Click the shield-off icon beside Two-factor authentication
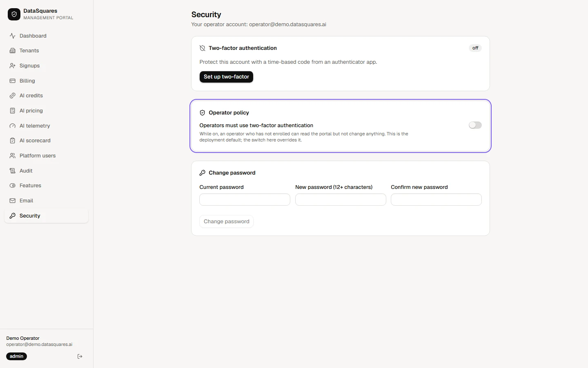 pos(203,48)
